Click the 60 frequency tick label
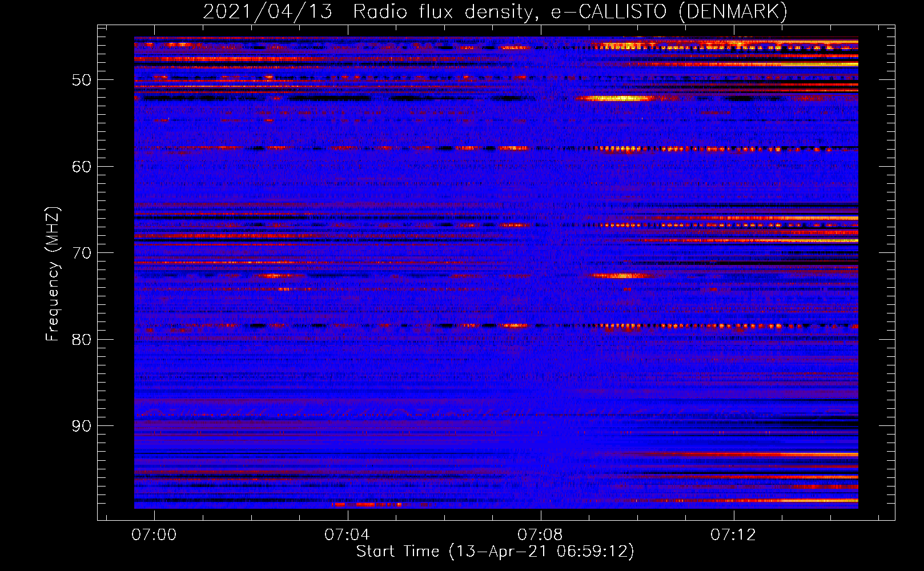This screenshot has width=924, height=571. pos(82,166)
